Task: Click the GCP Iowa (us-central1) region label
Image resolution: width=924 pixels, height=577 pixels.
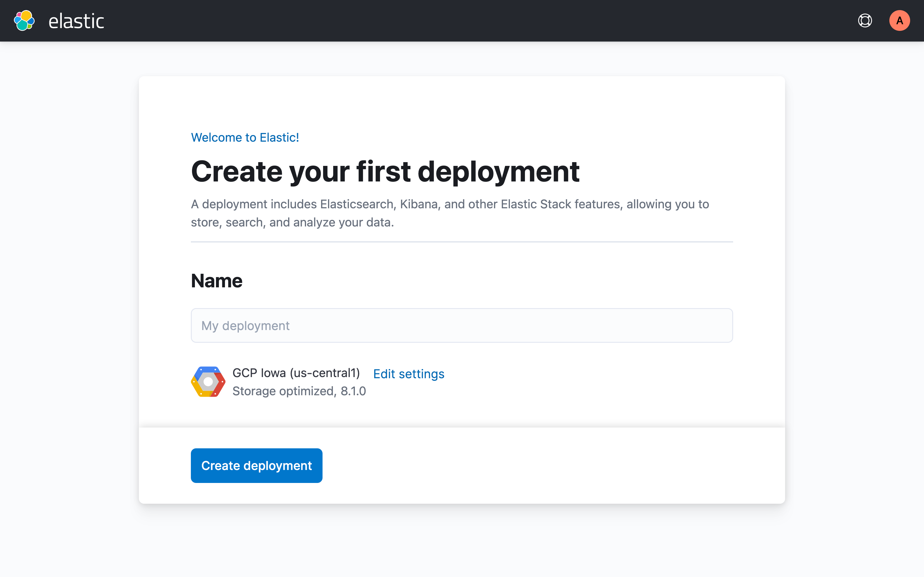Action: (x=296, y=373)
